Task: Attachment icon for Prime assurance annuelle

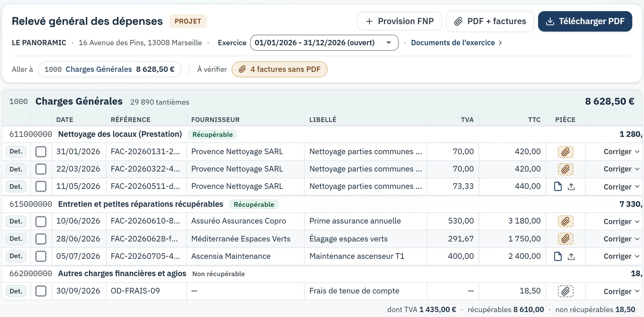Action: (565, 221)
